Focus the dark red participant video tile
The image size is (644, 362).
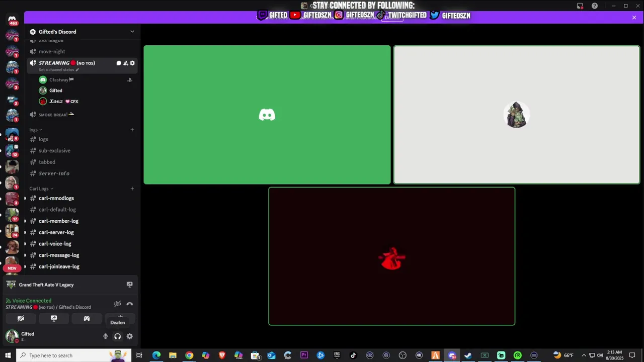coord(392,256)
